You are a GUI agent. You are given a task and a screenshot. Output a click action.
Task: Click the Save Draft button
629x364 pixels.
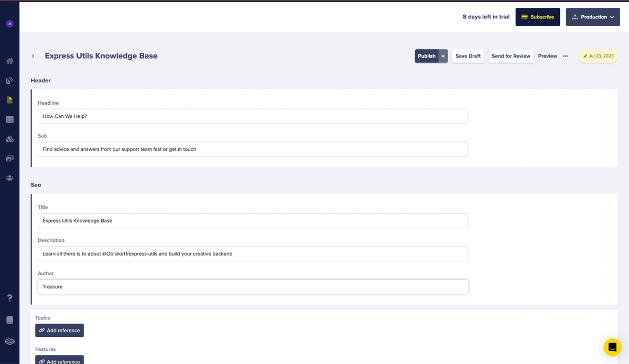click(x=468, y=56)
